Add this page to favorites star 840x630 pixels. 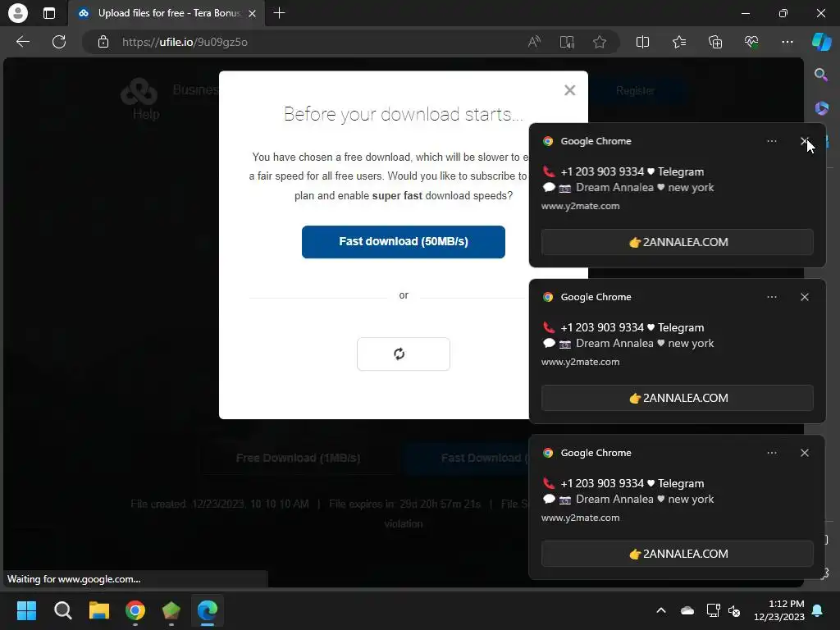tap(600, 42)
